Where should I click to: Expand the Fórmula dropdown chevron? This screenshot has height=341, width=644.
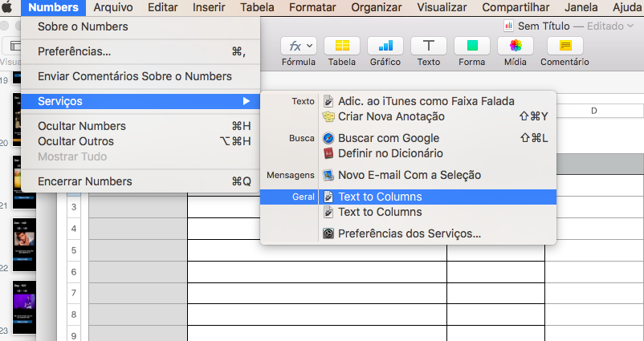click(x=310, y=46)
